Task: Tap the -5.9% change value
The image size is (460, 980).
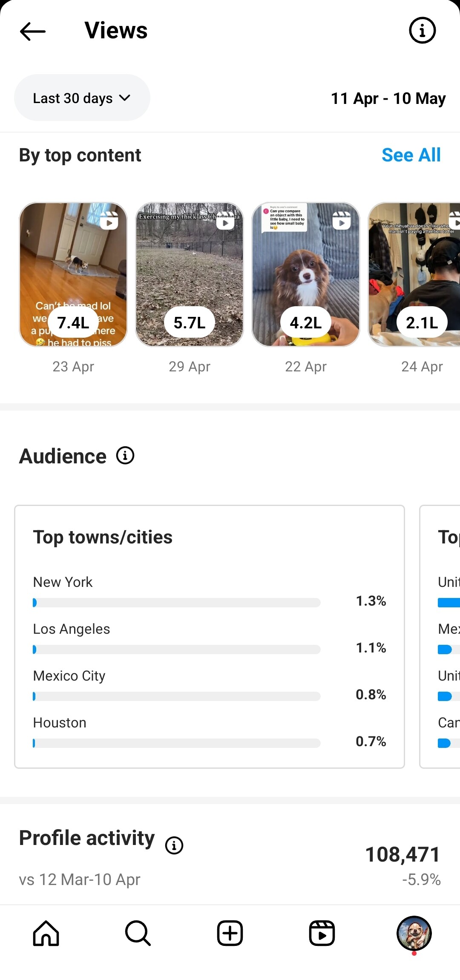Action: pos(421,880)
